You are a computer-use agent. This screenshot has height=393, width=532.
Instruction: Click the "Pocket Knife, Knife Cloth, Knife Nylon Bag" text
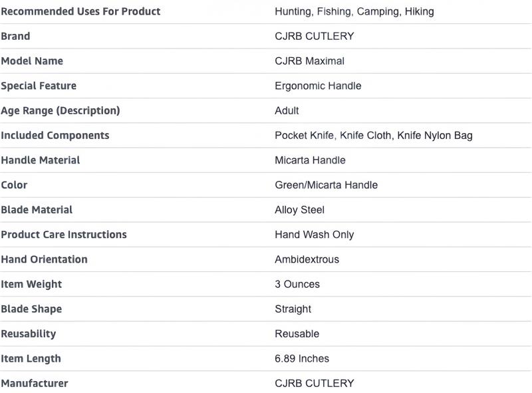(x=373, y=135)
